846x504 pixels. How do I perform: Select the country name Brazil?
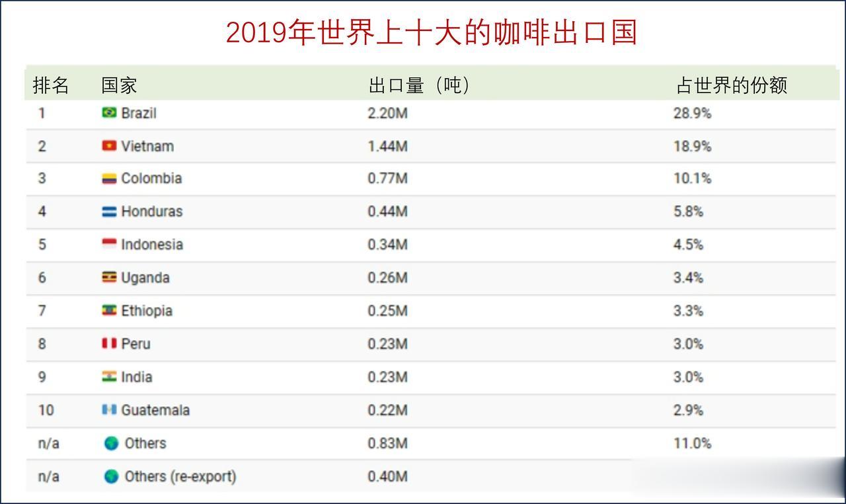point(139,113)
